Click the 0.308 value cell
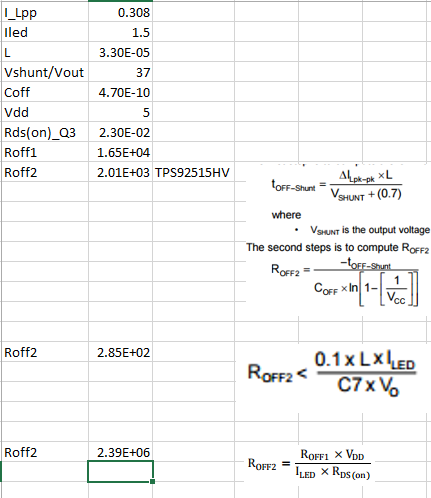This screenshot has width=431, height=498. coord(121,13)
